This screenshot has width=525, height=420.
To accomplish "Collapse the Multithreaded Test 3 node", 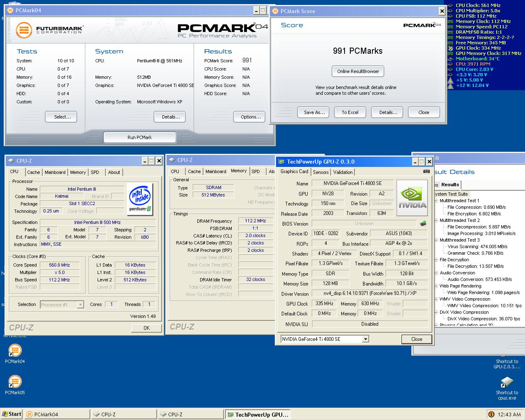I will (436, 240).
